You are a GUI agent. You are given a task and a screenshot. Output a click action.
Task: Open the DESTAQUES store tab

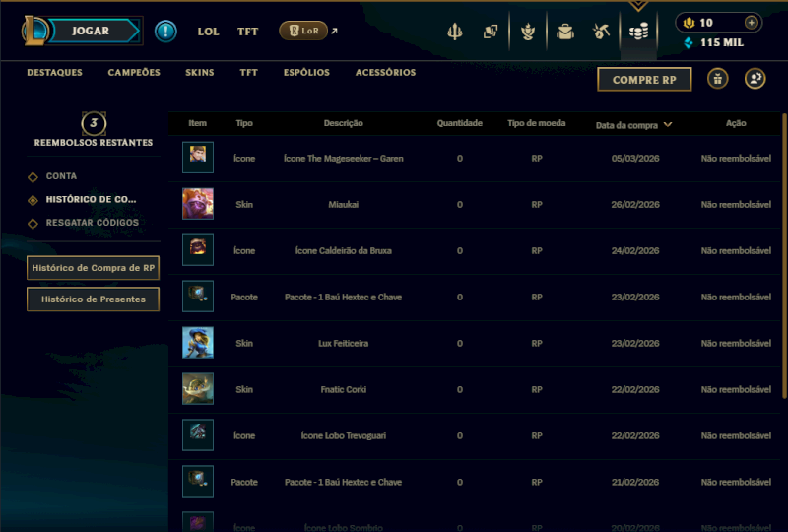[55, 72]
